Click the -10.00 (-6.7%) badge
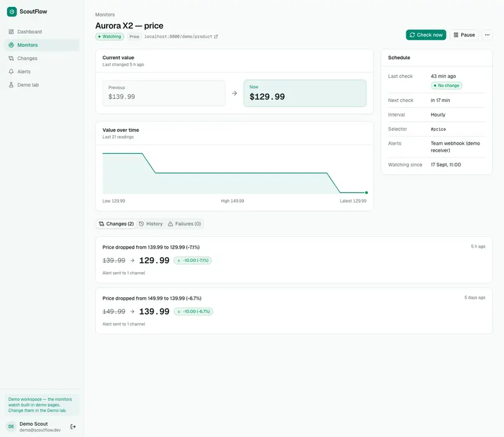 point(193,311)
